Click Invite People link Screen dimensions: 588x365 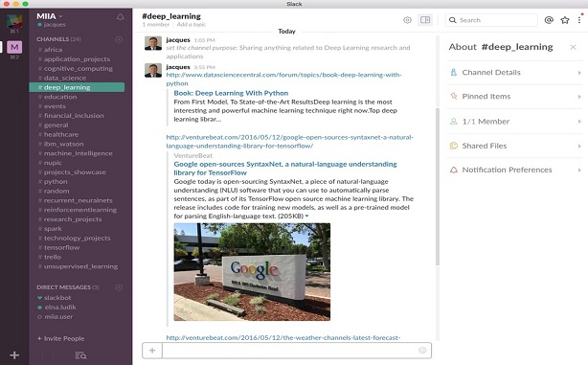click(60, 338)
